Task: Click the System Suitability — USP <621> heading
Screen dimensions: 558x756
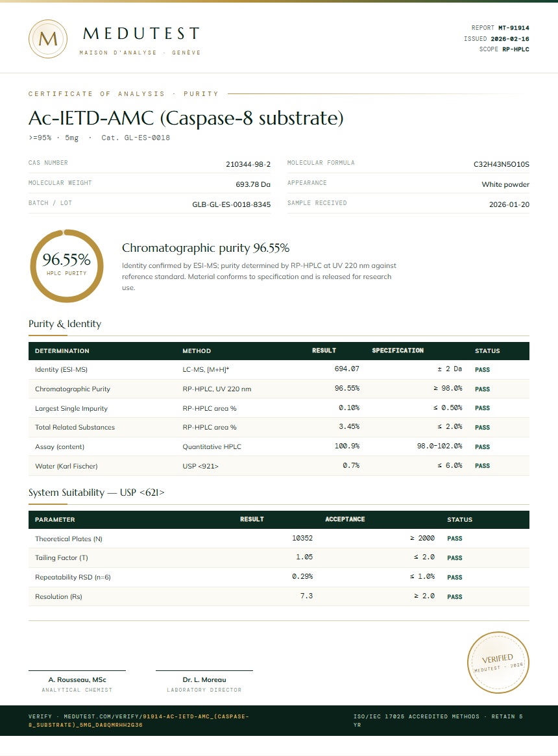Action: (97, 493)
